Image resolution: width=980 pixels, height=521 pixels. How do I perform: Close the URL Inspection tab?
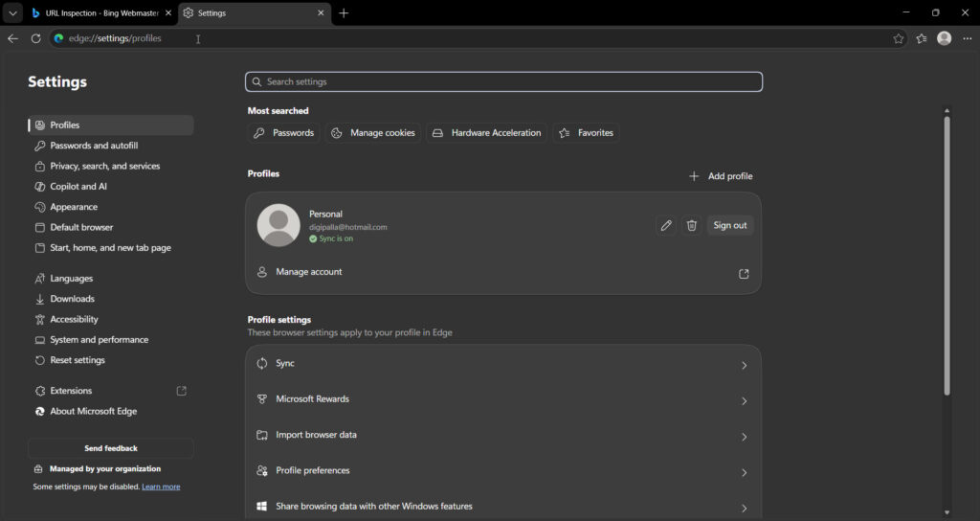[168, 12]
